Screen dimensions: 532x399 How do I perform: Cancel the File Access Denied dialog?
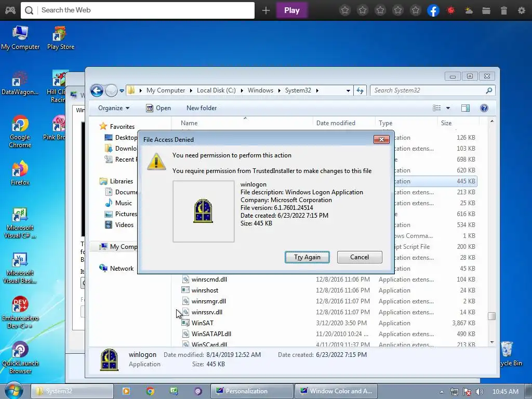pos(360,257)
